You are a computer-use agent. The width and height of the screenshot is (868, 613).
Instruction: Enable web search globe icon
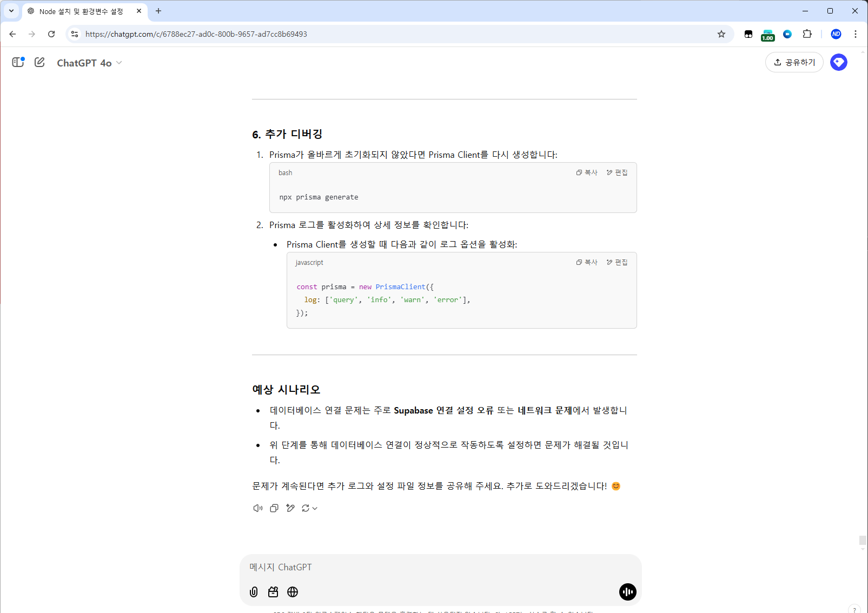(293, 592)
